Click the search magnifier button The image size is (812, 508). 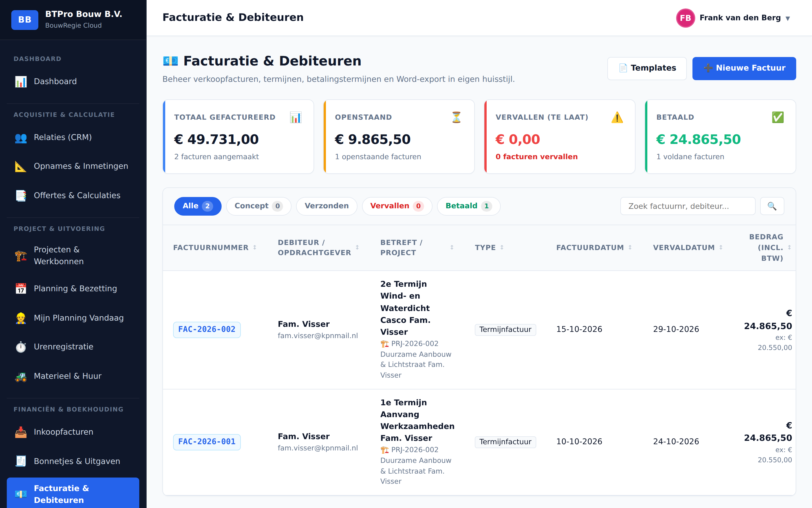[772, 206]
